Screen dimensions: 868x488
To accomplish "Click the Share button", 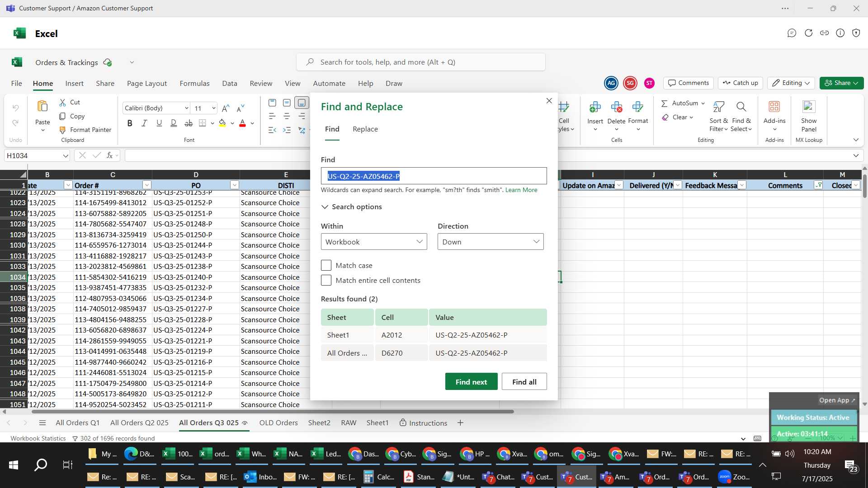I will 841,83.
